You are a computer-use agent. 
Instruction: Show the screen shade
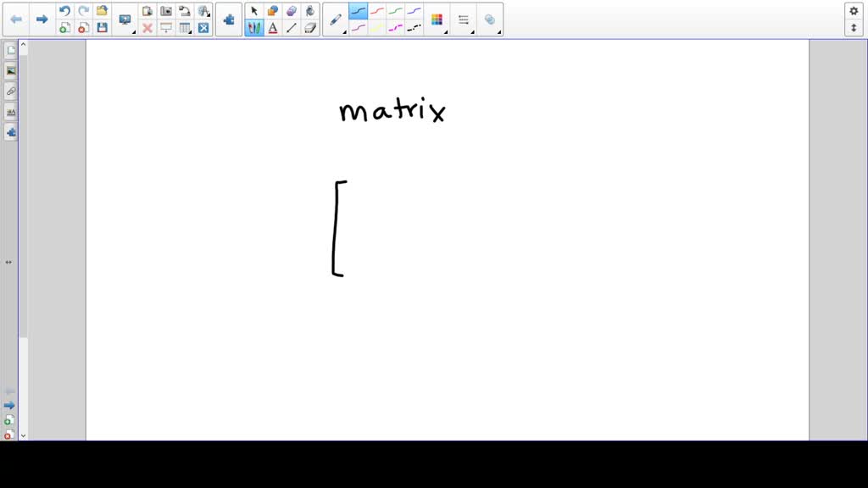(x=166, y=28)
